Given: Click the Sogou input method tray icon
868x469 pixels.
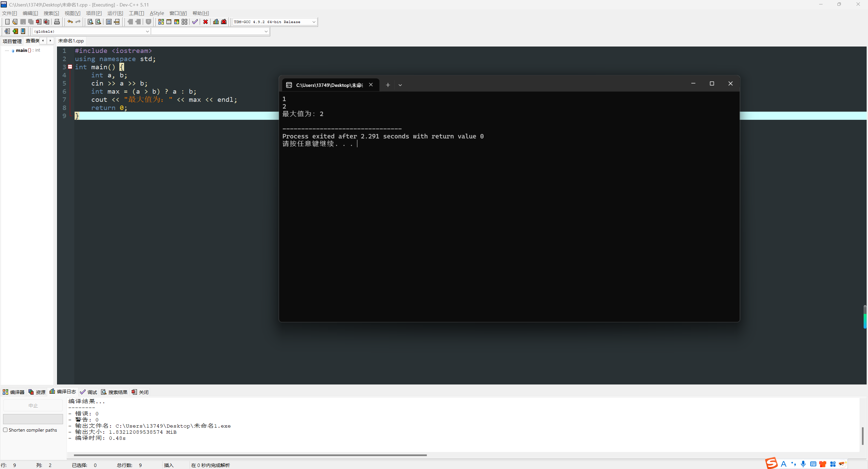Looking at the screenshot, I should pos(772,464).
